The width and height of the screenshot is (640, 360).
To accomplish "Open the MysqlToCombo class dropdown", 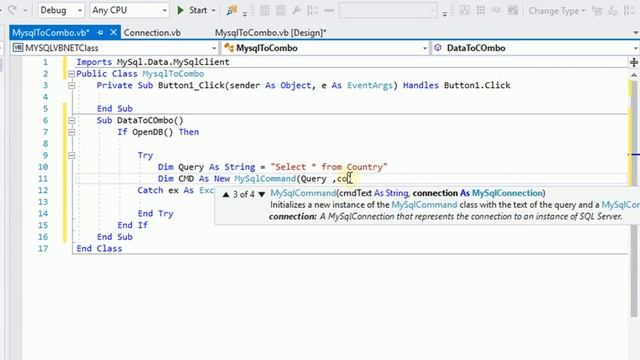I will click(x=325, y=48).
